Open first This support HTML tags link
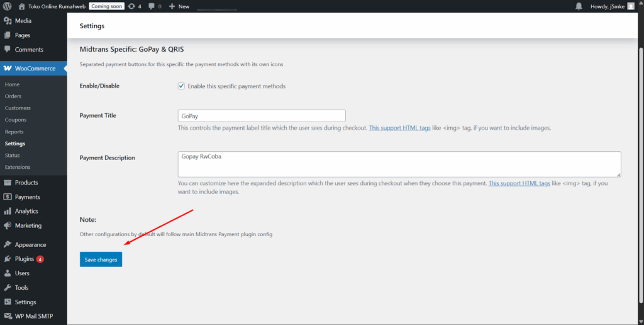The image size is (644, 325). [x=399, y=128]
